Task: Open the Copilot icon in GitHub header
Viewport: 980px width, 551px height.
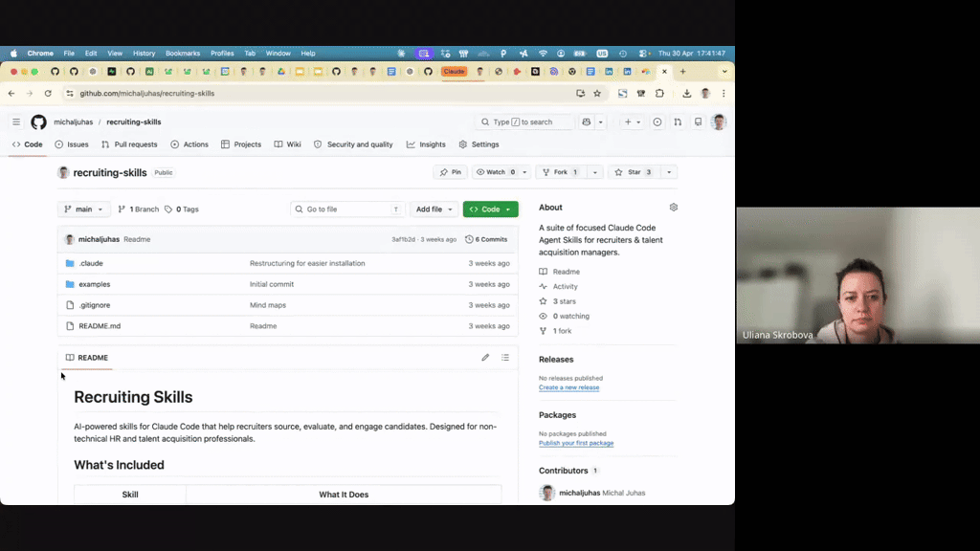Action: point(587,121)
